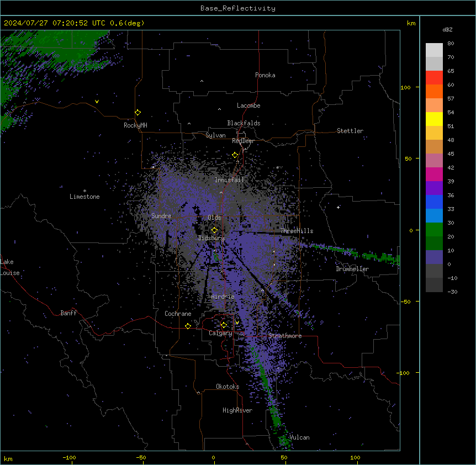Click the Stettler city label
This screenshot has width=476, height=465.
350,131
